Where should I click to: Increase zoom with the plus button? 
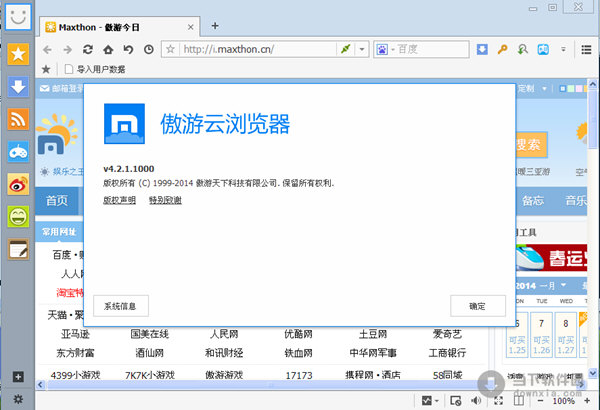coord(587,400)
